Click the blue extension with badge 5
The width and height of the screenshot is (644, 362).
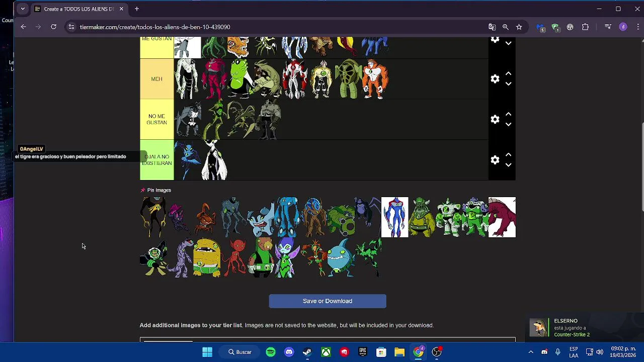point(540,27)
